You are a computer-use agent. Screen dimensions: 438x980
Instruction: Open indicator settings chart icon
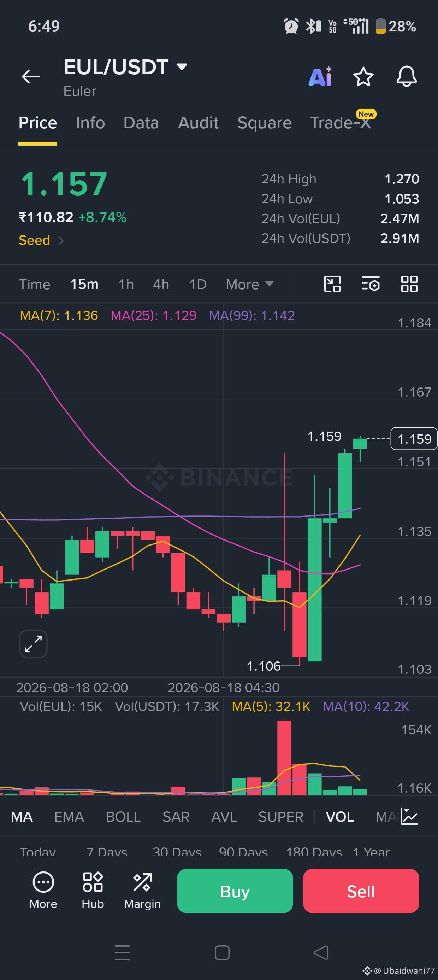coord(409,816)
